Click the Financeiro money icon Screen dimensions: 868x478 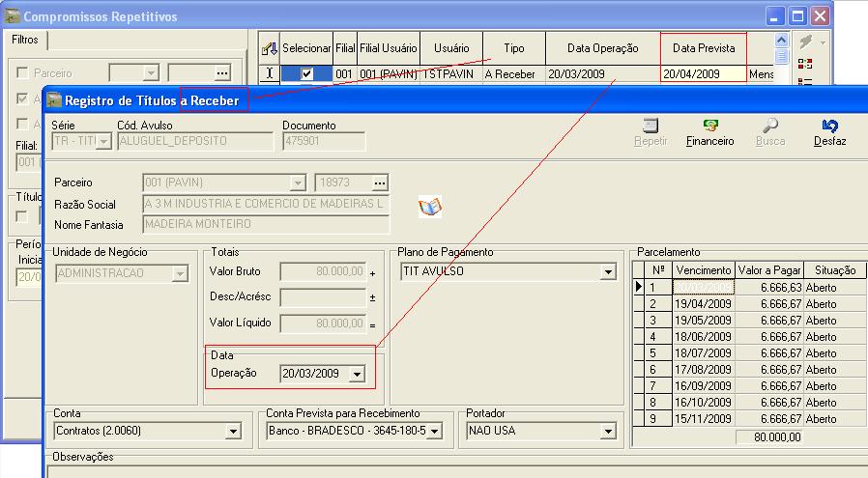[710, 126]
